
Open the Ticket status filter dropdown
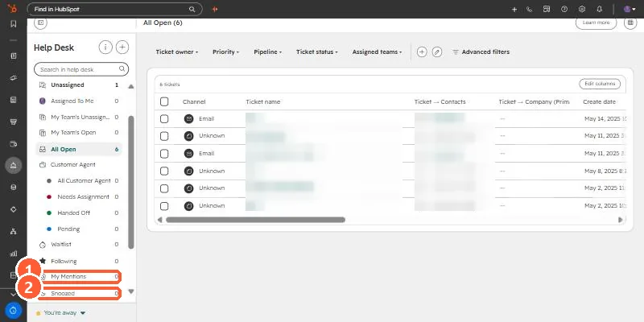[x=316, y=52]
